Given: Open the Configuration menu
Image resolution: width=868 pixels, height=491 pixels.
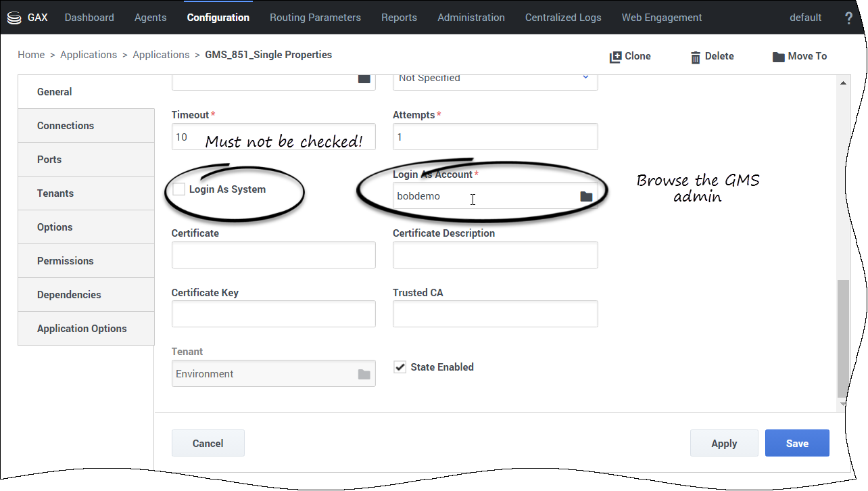Looking at the screenshot, I should pos(218,18).
